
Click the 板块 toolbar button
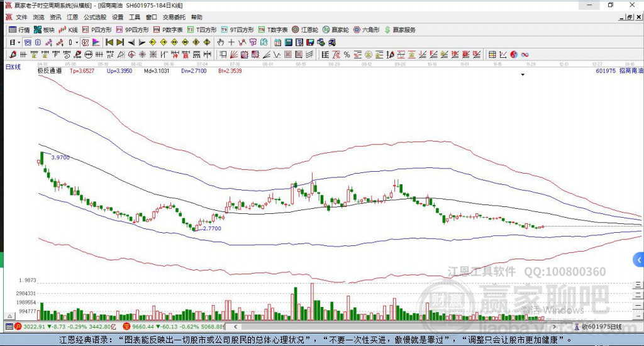(44, 30)
